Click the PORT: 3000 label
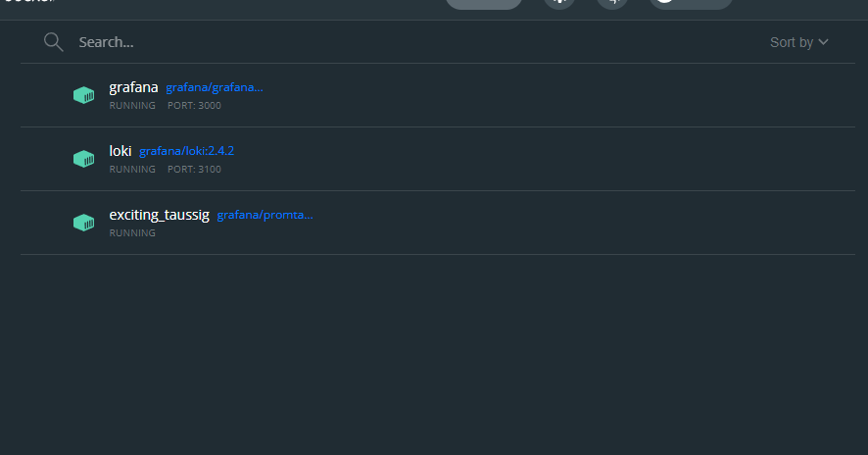Viewport: 868px width, 455px height. coord(194,106)
